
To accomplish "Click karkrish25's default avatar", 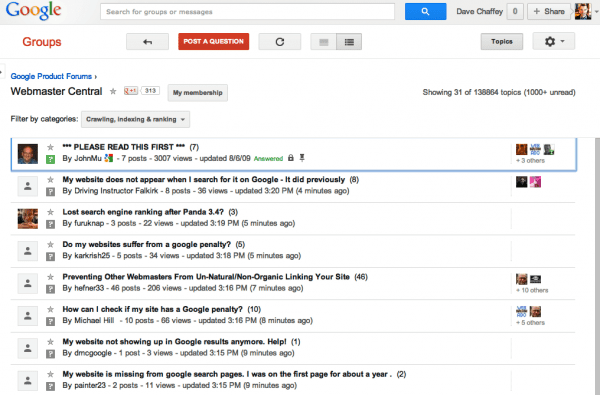I will tap(28, 251).
